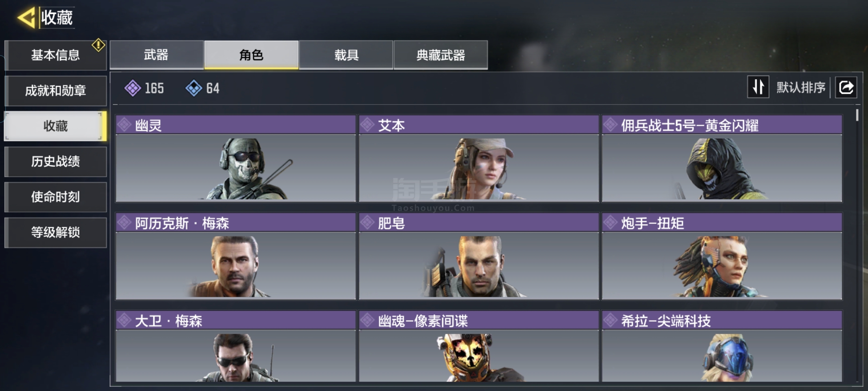This screenshot has width=868, height=391.
Task: Click the sort order arrows icon
Action: (x=758, y=87)
